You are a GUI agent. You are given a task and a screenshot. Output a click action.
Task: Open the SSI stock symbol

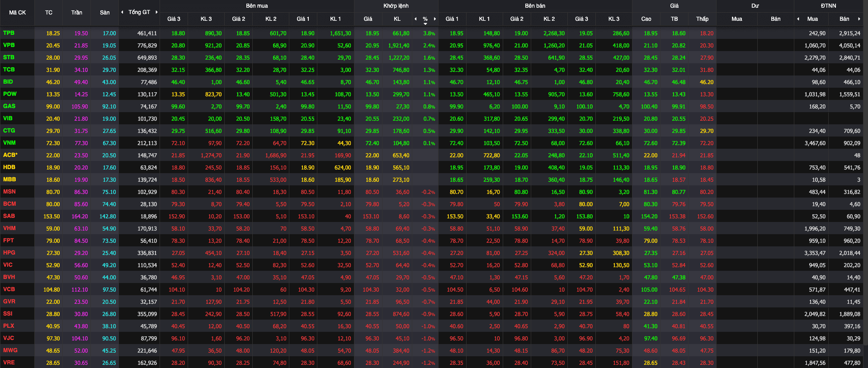tap(8, 314)
